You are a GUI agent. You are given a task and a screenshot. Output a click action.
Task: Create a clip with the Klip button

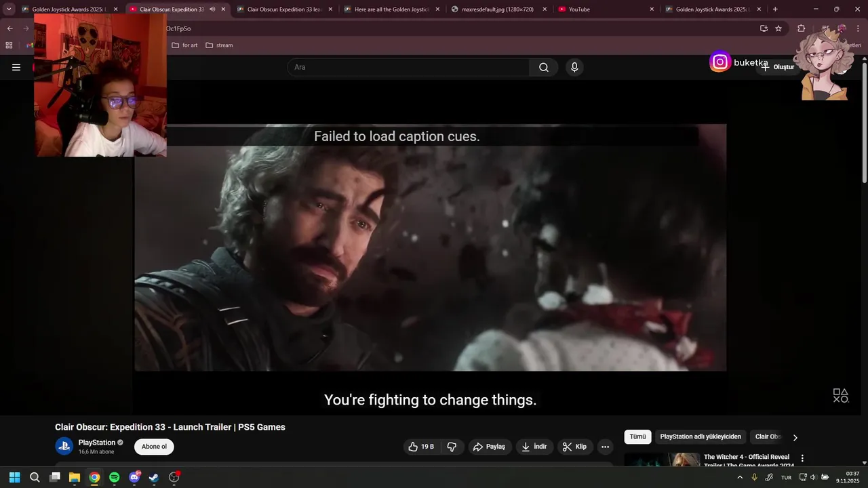(x=575, y=447)
